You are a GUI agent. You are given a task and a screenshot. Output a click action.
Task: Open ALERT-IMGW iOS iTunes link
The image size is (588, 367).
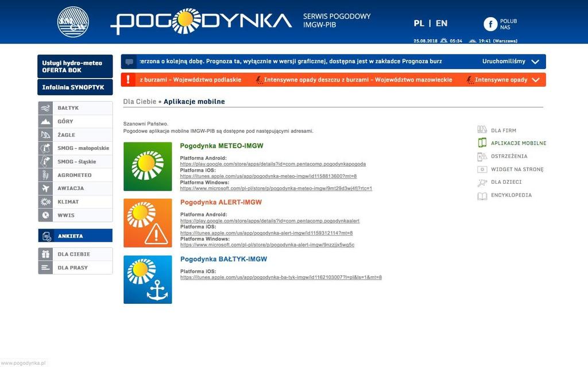click(x=266, y=233)
